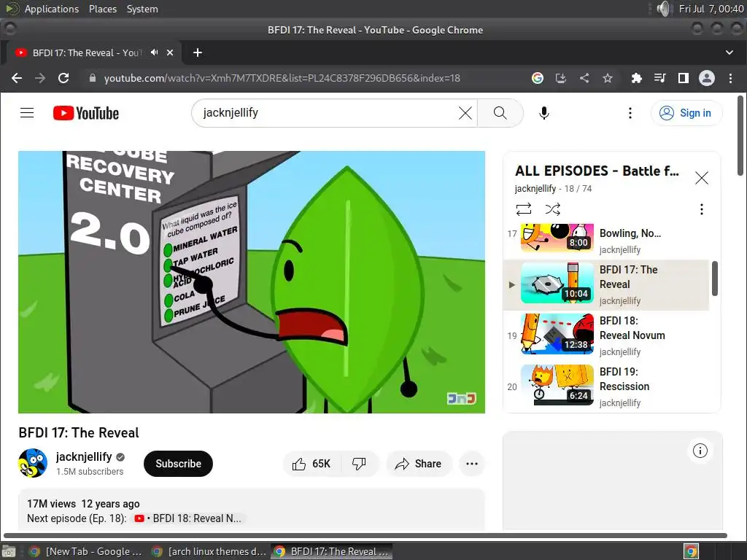The image size is (747, 560).
Task: Click playlist panel scrollbar
Action: (714, 278)
